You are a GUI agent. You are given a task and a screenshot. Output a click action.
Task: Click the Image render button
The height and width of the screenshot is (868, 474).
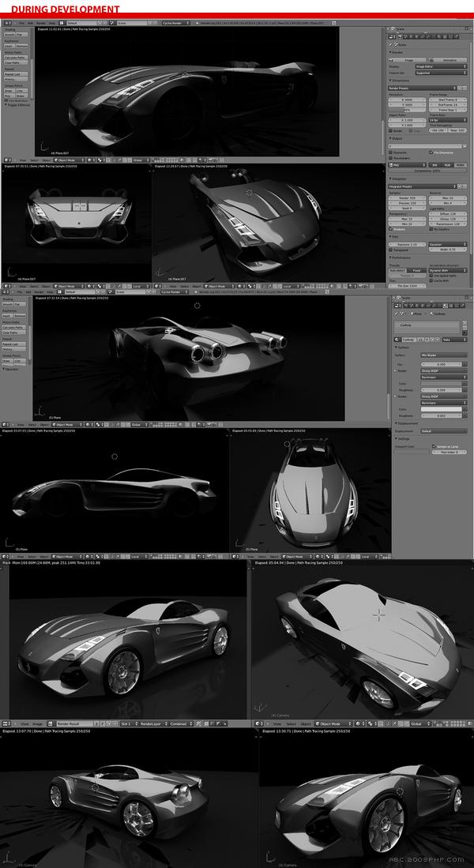click(x=409, y=59)
